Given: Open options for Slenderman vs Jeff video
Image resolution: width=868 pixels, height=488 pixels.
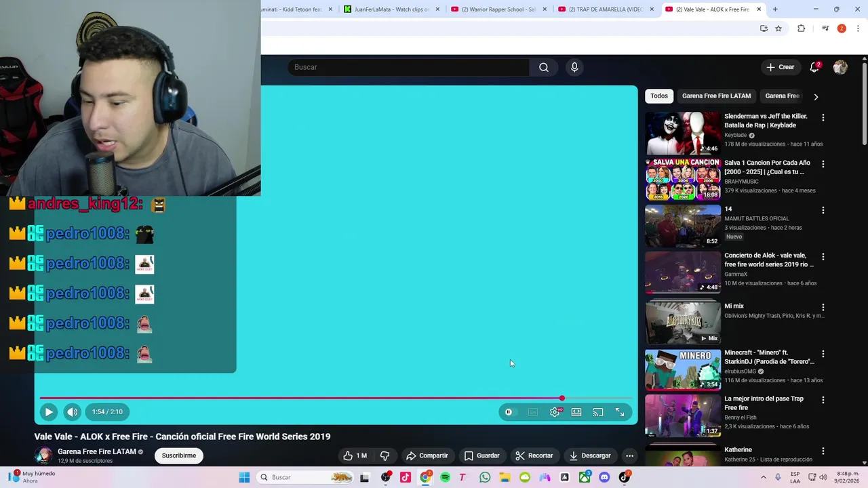Looking at the screenshot, I should [x=823, y=117].
